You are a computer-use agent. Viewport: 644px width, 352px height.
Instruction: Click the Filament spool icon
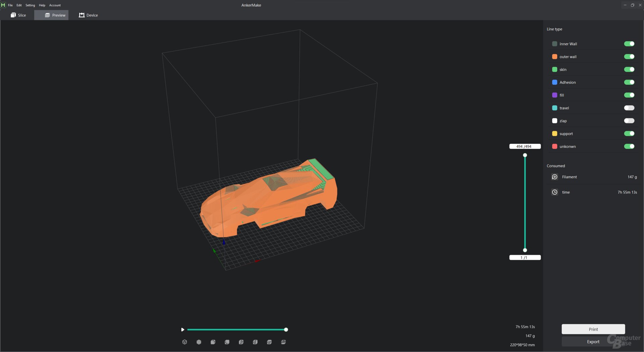pos(554,177)
